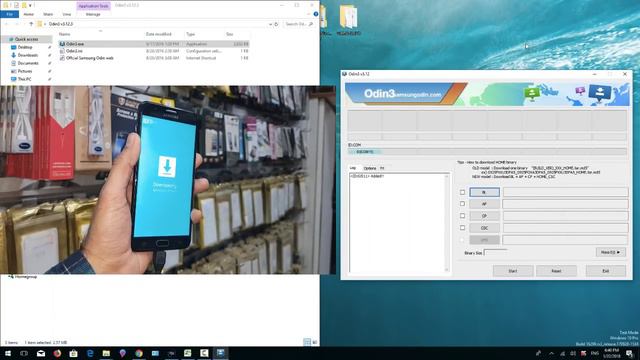Image resolution: width=640 pixels, height=360 pixels.
Task: Sort by the Name column header
Action: pyautogui.click(x=64, y=34)
